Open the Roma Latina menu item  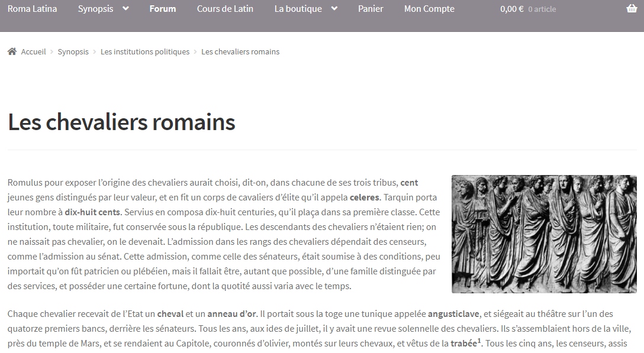click(33, 9)
